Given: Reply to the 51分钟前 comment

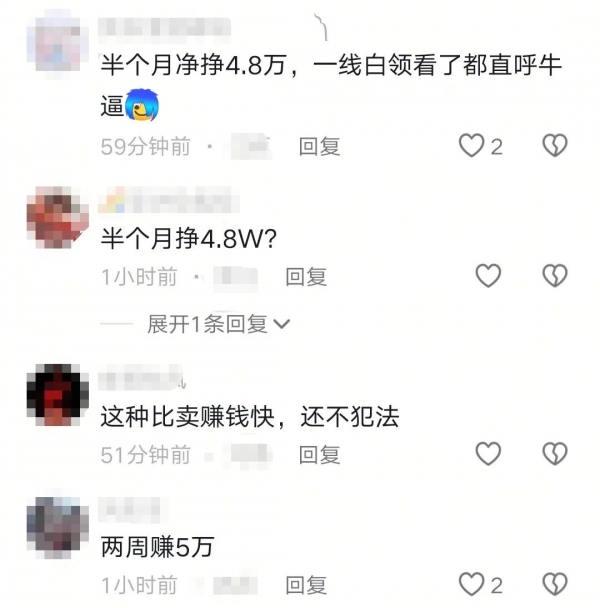Looking at the screenshot, I should (x=319, y=454).
